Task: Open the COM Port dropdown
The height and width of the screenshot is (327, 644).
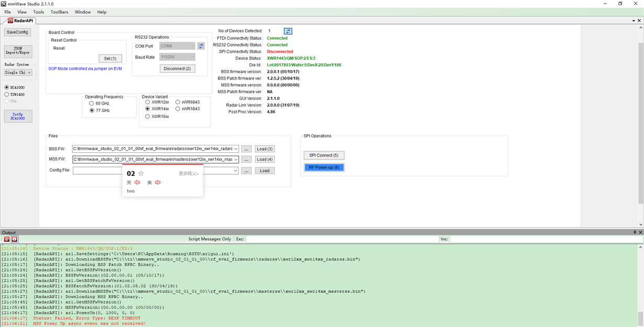Action: coord(177,46)
